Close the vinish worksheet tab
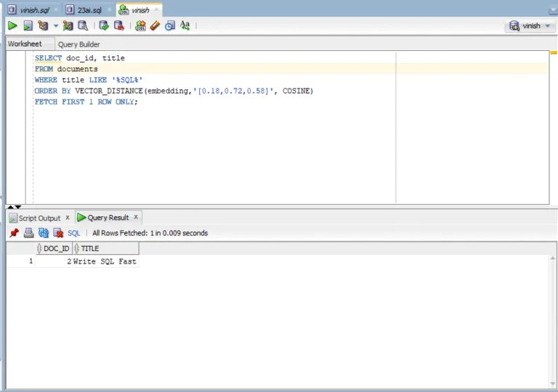The image size is (558, 392). pos(156,9)
